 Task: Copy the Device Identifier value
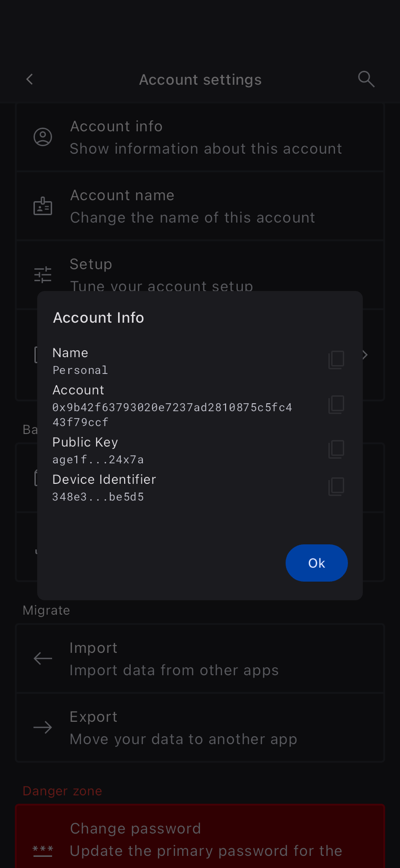[x=336, y=487]
